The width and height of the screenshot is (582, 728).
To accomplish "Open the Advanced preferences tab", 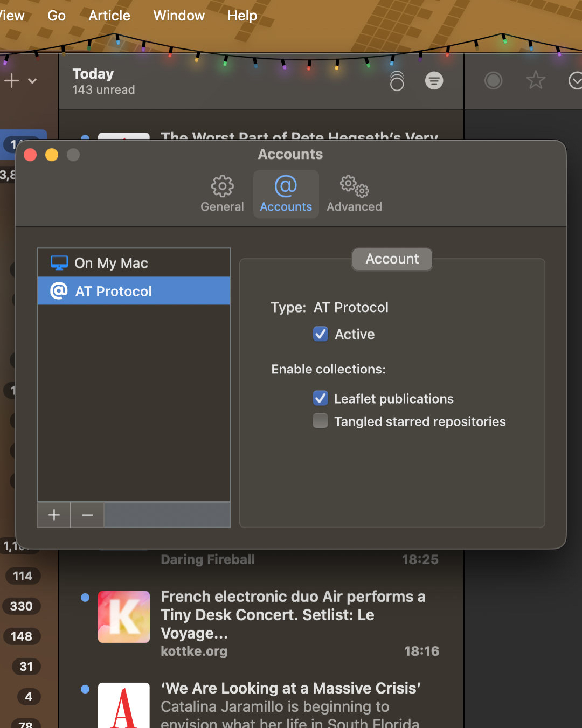I will [x=354, y=194].
